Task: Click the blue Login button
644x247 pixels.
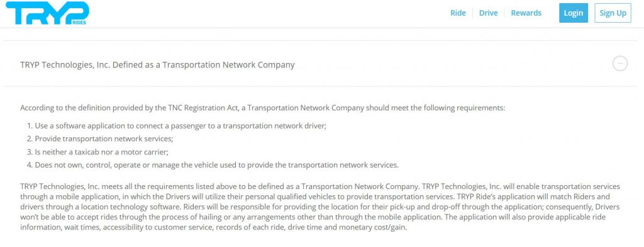Action: pyautogui.click(x=574, y=13)
